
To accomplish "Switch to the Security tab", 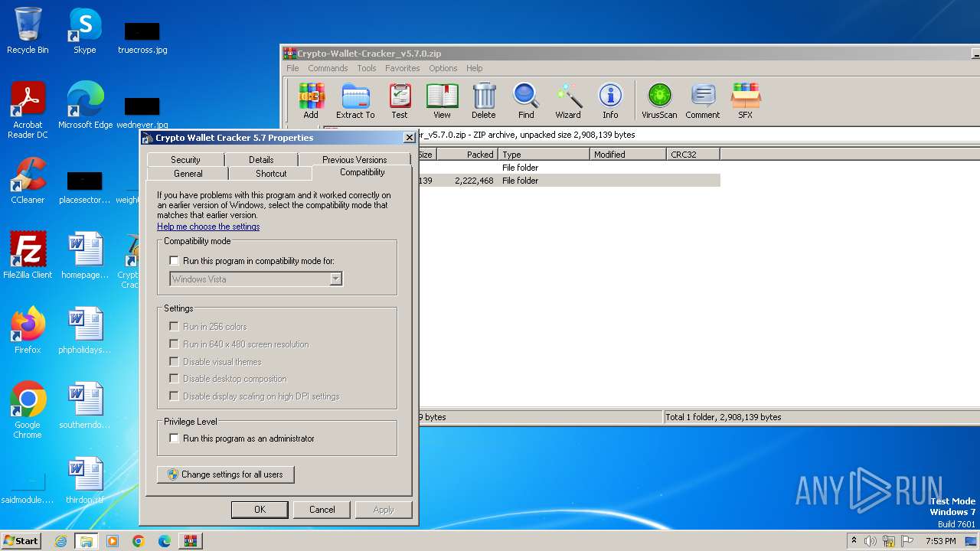I will pyautogui.click(x=185, y=160).
